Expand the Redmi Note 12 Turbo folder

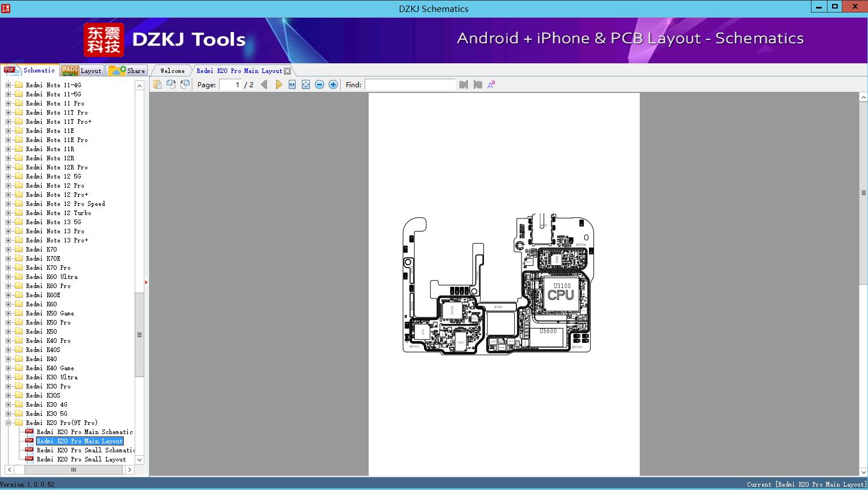tap(9, 213)
